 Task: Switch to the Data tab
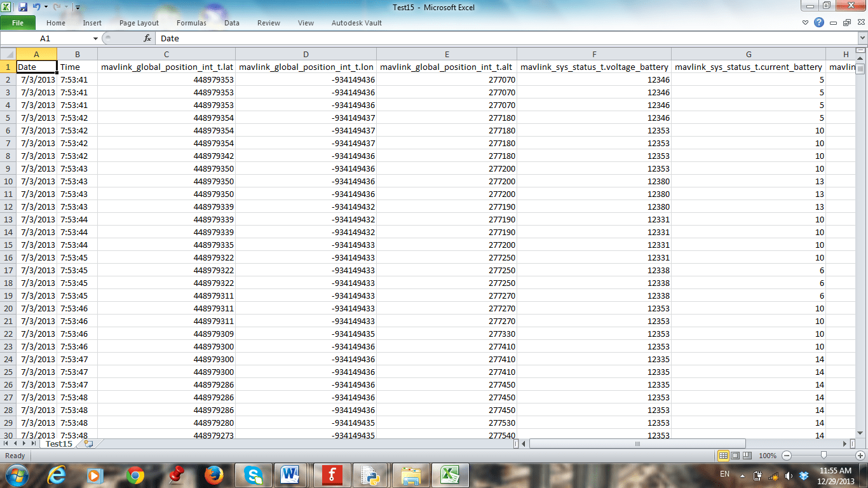(x=232, y=23)
